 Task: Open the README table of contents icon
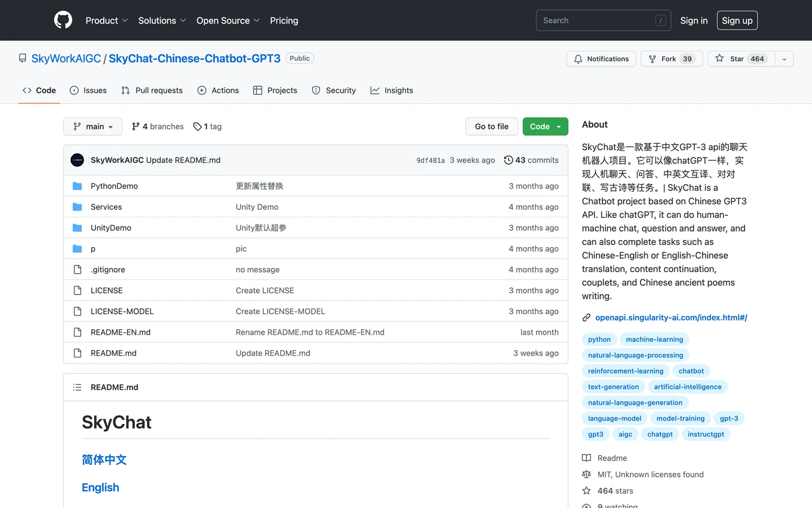pyautogui.click(x=77, y=387)
